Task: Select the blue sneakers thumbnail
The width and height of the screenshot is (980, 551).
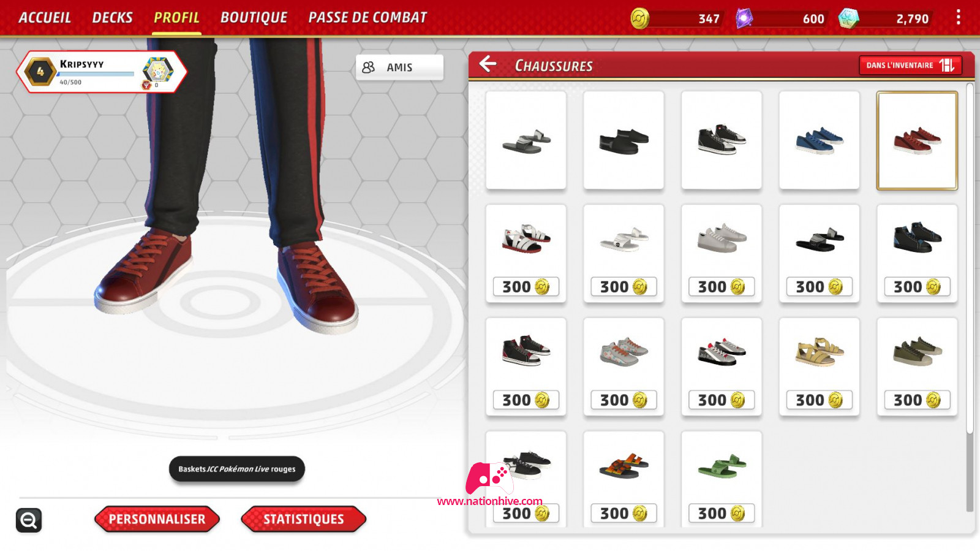Action: coord(820,140)
